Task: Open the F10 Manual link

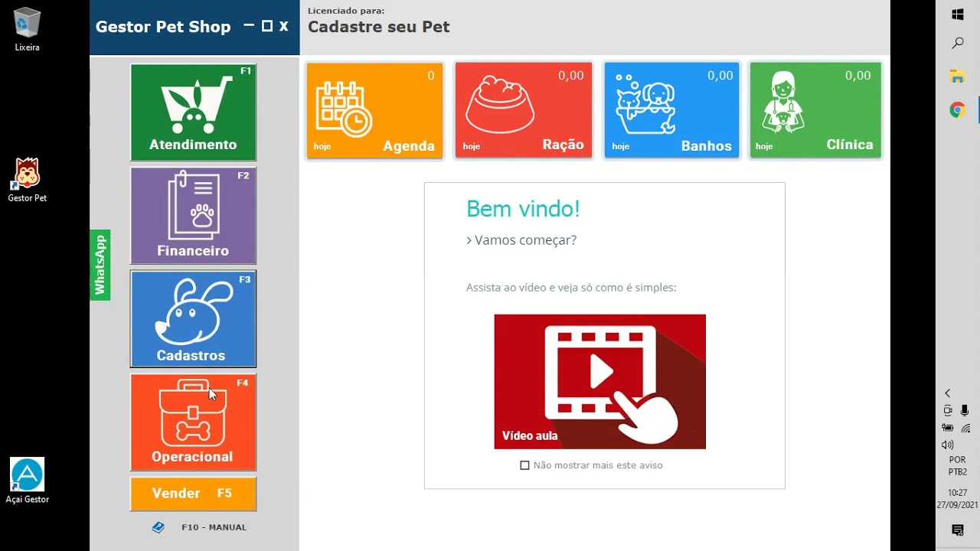Action: (214, 527)
